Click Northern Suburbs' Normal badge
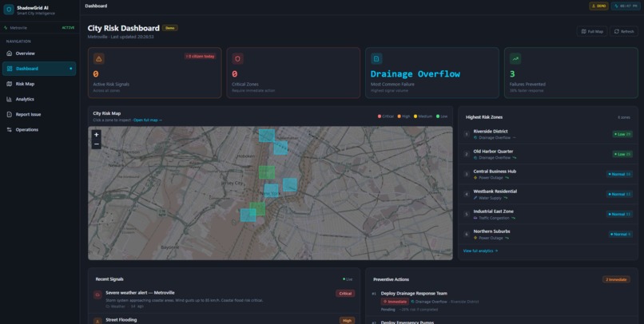Image resolution: width=644 pixels, height=324 pixels. coord(621,234)
